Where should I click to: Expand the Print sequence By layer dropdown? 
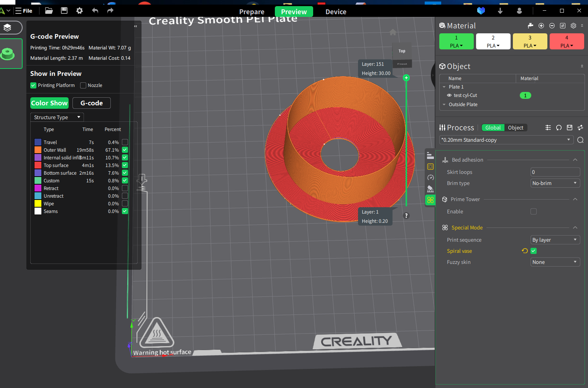click(x=555, y=240)
